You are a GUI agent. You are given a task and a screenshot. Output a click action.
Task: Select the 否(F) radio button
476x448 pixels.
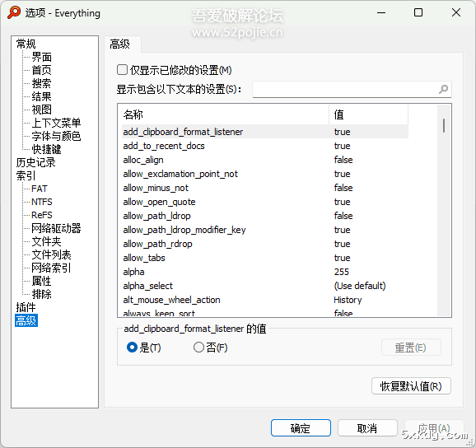point(198,348)
